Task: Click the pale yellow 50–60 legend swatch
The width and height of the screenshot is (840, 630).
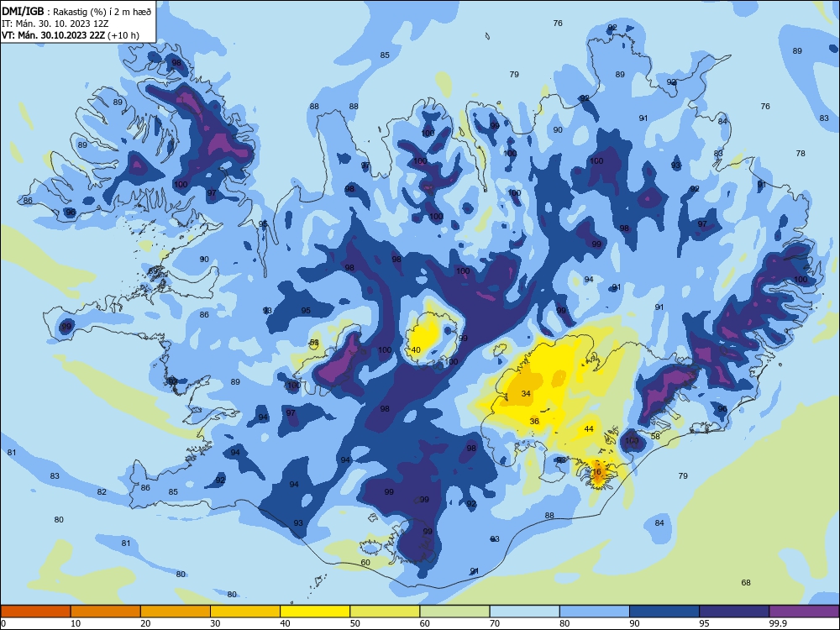Action: [x=385, y=612]
